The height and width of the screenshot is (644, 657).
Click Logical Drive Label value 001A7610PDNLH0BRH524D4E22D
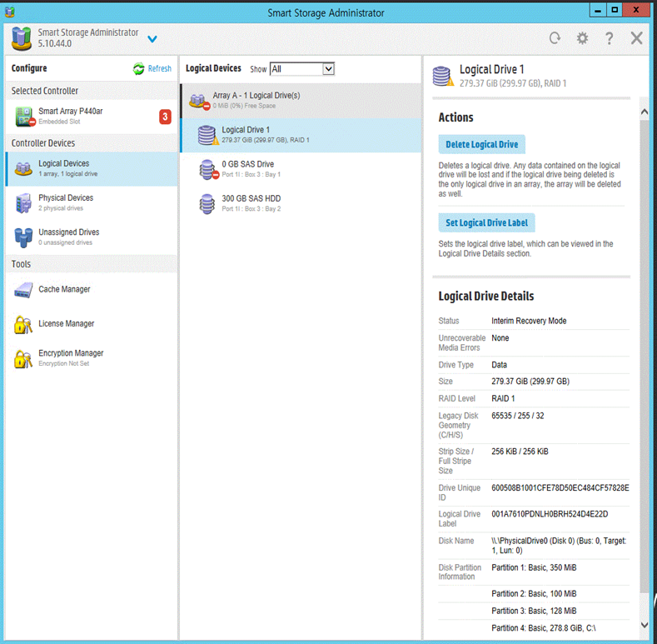550,514
